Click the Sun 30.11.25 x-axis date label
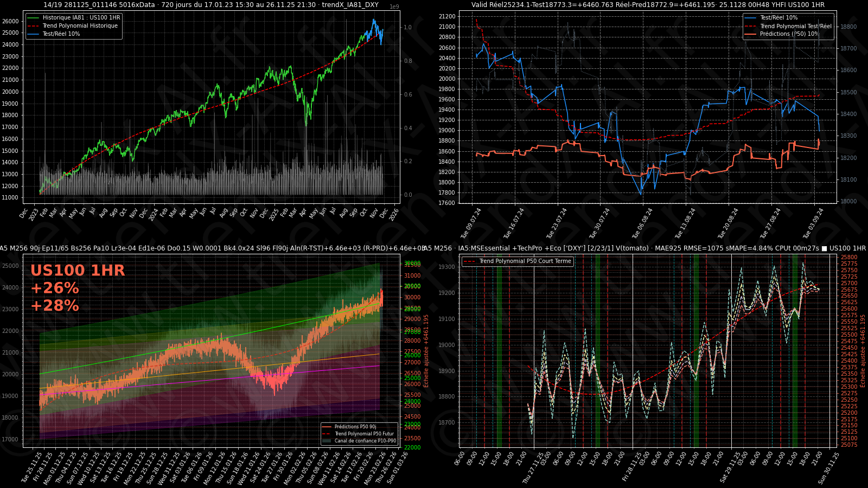The height and width of the screenshot is (488, 868). [x=828, y=467]
